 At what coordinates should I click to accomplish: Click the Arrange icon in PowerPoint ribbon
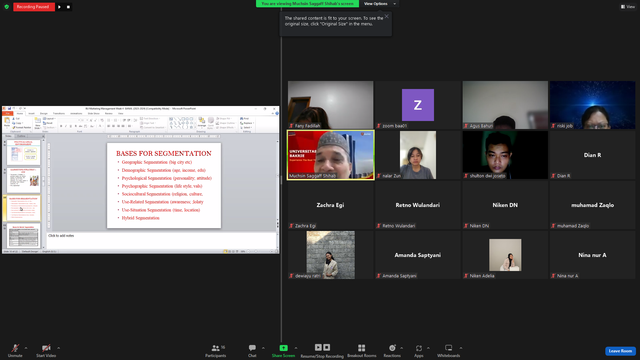(202, 122)
